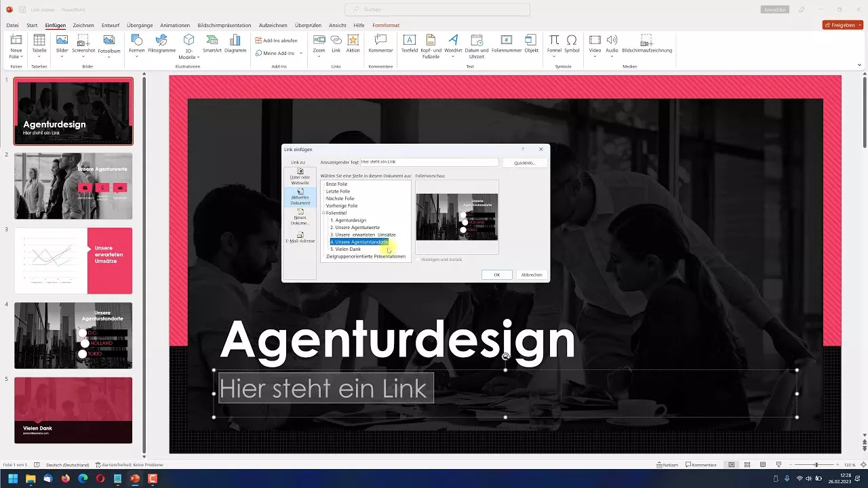Click the zoom slider in the status bar
Screen dimensions: 868x488
pos(816,465)
